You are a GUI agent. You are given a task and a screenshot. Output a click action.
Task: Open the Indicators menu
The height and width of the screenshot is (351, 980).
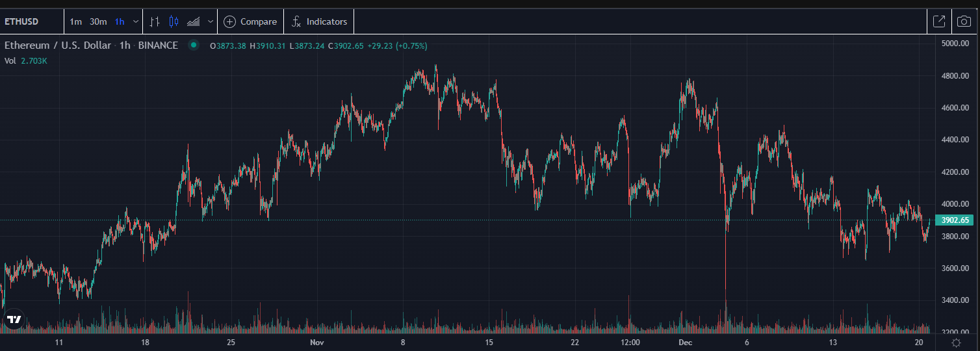[x=319, y=21]
